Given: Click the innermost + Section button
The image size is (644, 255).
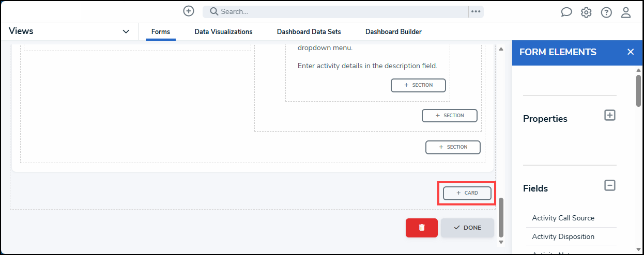Looking at the screenshot, I should tap(418, 85).
